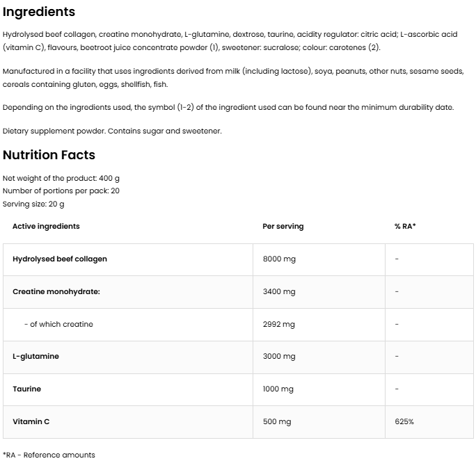Click the 3000 mg L-glutamine value
This screenshot has width=476, height=461.
[279, 356]
